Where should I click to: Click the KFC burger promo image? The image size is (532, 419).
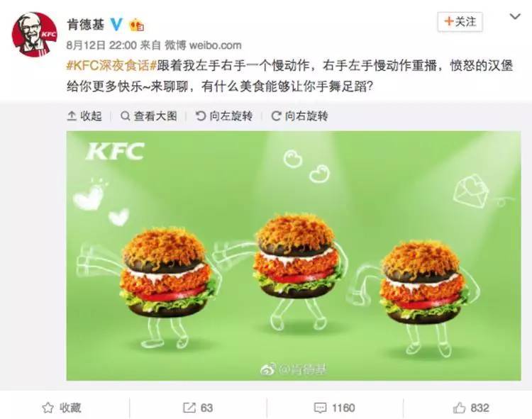(x=294, y=256)
